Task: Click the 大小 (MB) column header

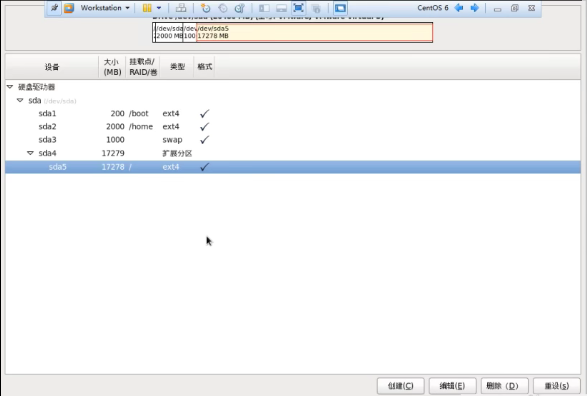Action: 112,67
